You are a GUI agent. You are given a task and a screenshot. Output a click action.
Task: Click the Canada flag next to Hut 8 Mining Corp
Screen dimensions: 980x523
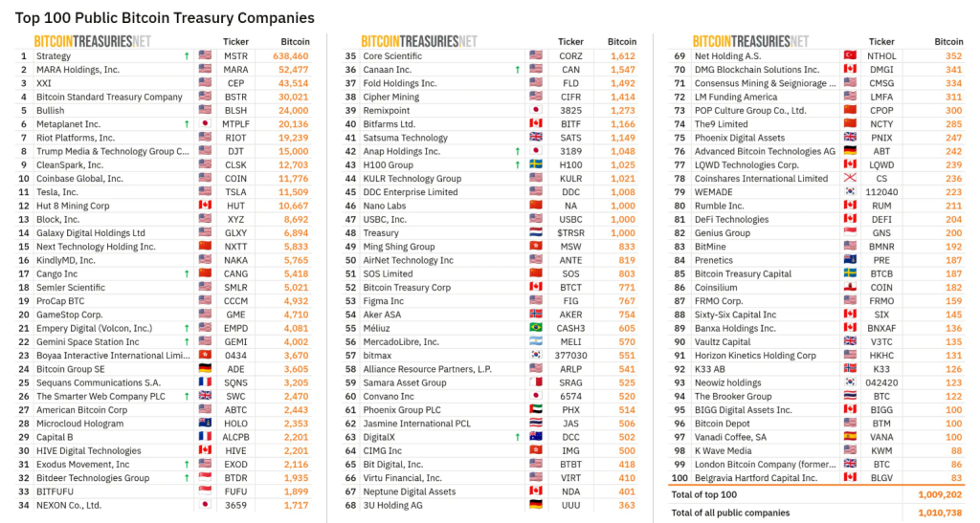click(x=205, y=206)
